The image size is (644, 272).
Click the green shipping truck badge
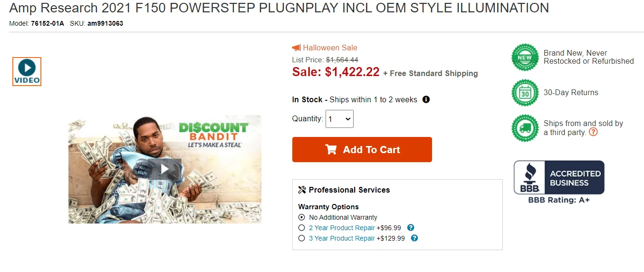(x=525, y=128)
